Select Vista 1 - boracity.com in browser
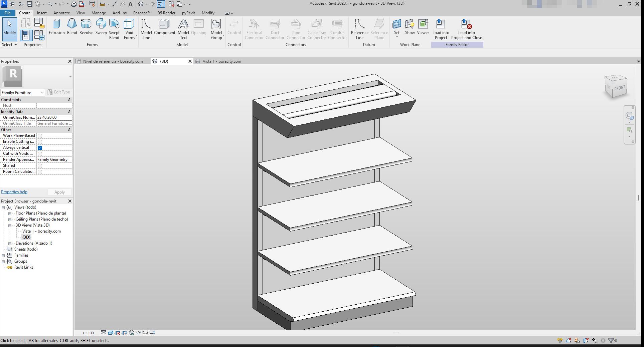The image size is (644, 347). click(41, 231)
